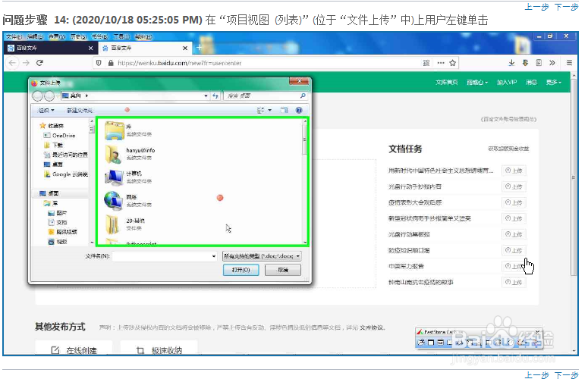Select the hanyu@info user folder
588x379 pixels.
coord(130,154)
